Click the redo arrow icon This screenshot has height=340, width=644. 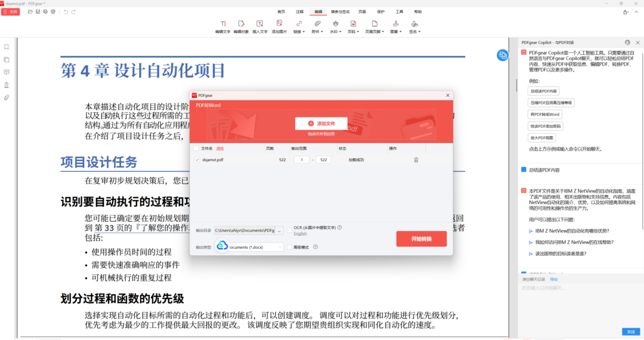pyautogui.click(x=73, y=12)
